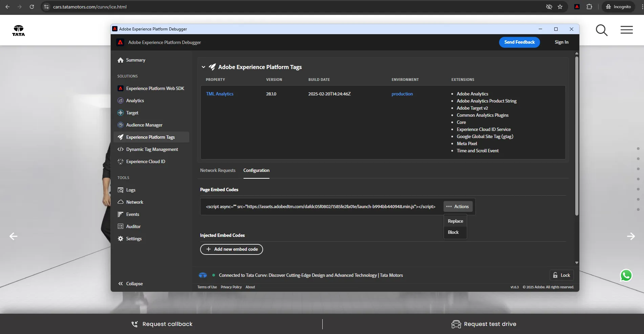The width and height of the screenshot is (644, 334).
Task: Open the browser extensions puzzle icon
Action: (589, 7)
